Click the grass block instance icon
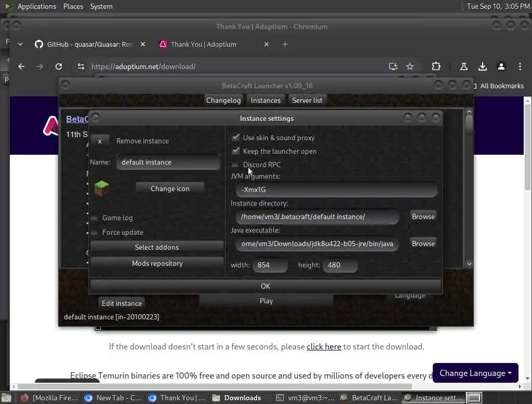This screenshot has width=532, height=404. coord(101,188)
